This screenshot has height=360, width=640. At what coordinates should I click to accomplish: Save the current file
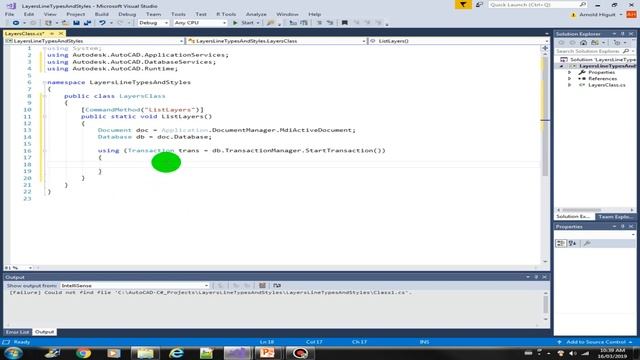(76, 23)
